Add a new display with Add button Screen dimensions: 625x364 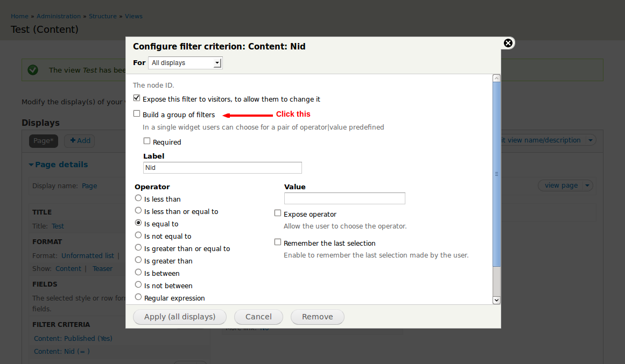click(80, 141)
